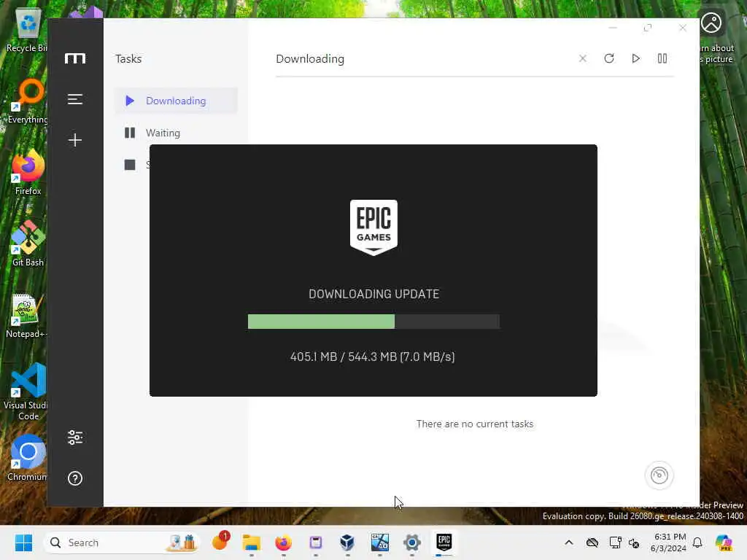Open Git Bash desktop shortcut
747x560 pixels.
tap(28, 244)
